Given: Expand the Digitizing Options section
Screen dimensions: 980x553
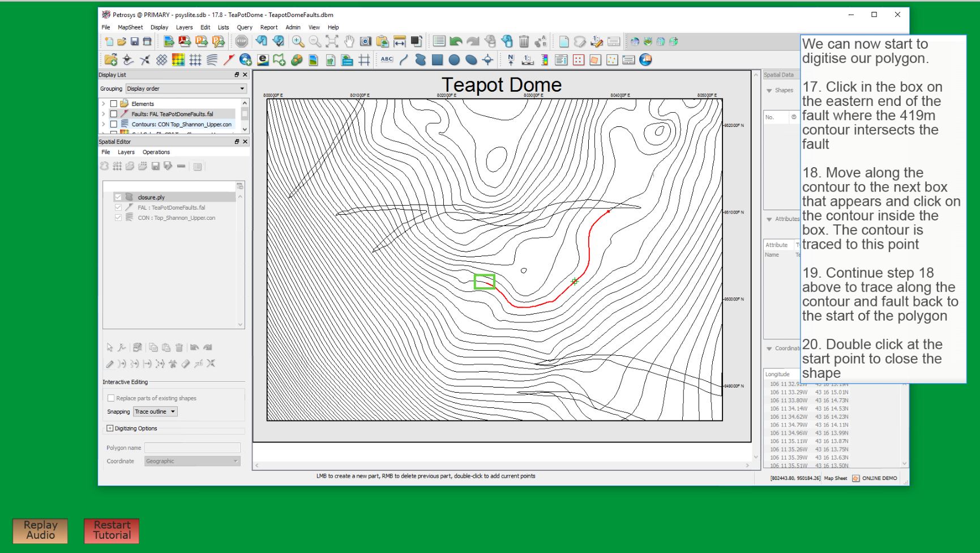Looking at the screenshot, I should [110, 428].
